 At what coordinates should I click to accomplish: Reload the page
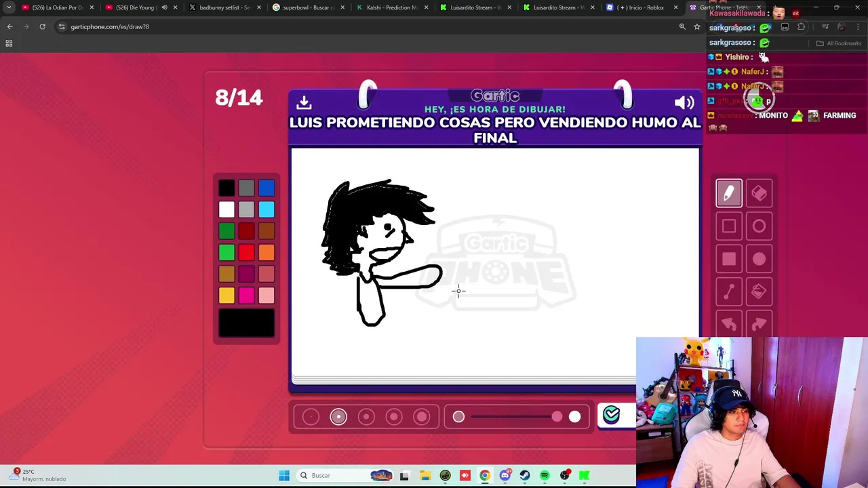[42, 26]
